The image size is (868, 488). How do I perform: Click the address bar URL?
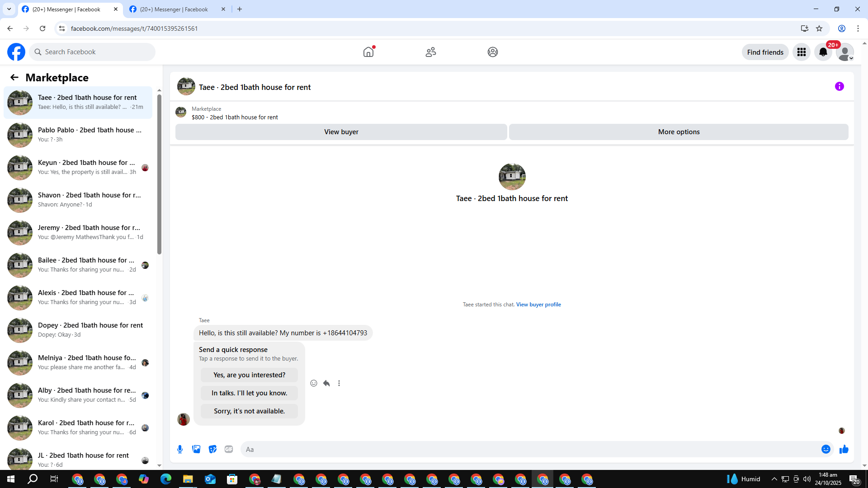134,28
